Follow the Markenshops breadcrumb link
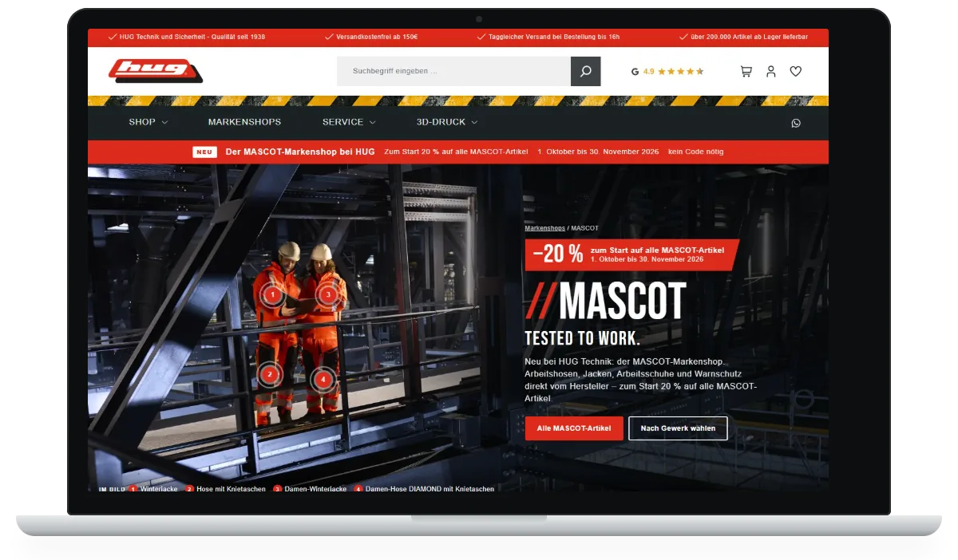Viewport: 958px width, 560px height. pos(544,228)
